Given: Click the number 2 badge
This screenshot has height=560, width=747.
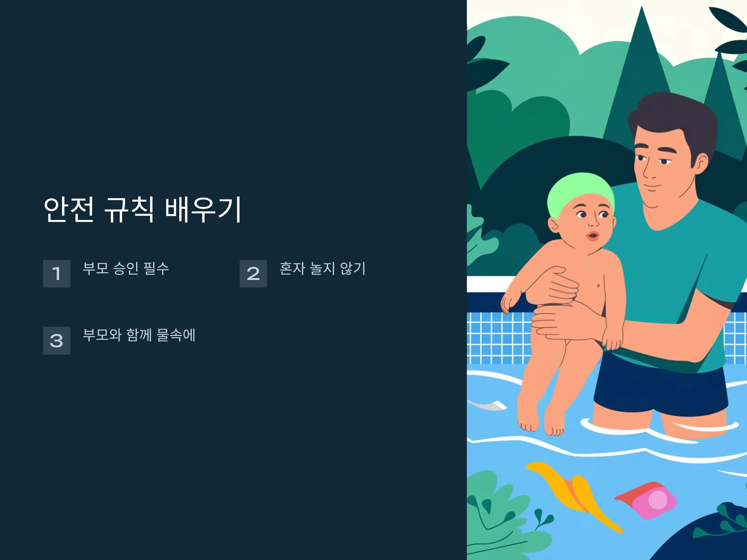Looking at the screenshot, I should [x=253, y=273].
